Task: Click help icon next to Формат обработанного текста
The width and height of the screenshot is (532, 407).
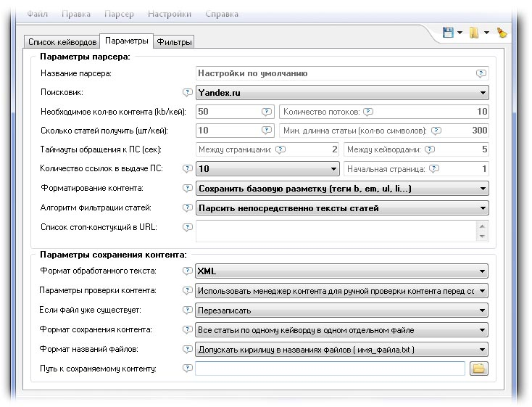Action: [188, 271]
